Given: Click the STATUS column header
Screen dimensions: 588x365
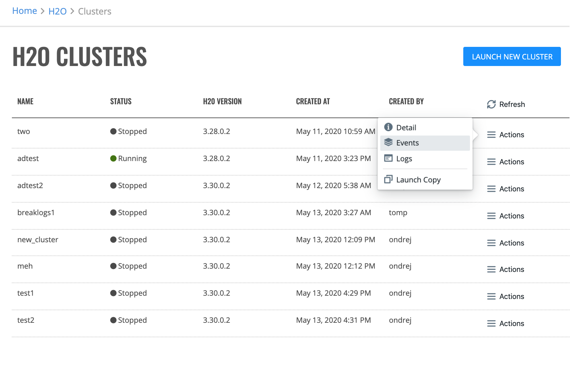Looking at the screenshot, I should 121,101.
